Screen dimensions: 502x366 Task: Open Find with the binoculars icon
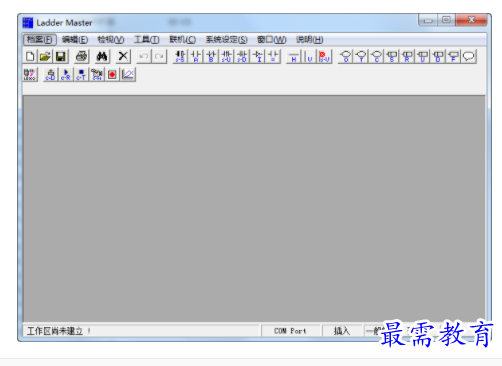(102, 56)
